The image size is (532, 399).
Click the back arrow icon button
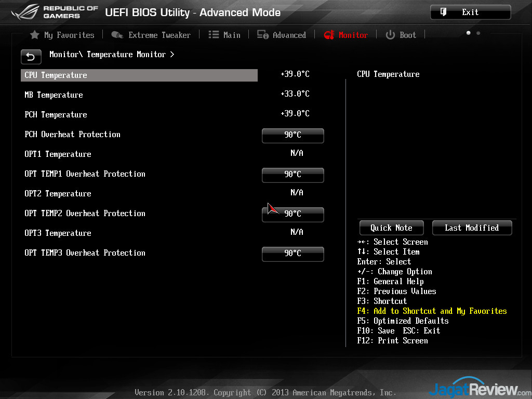[31, 57]
